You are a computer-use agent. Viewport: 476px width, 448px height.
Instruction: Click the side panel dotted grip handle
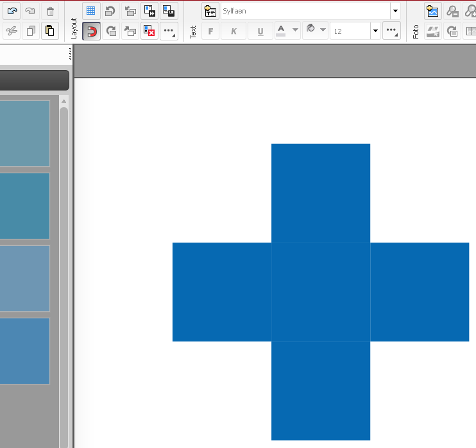(x=70, y=53)
